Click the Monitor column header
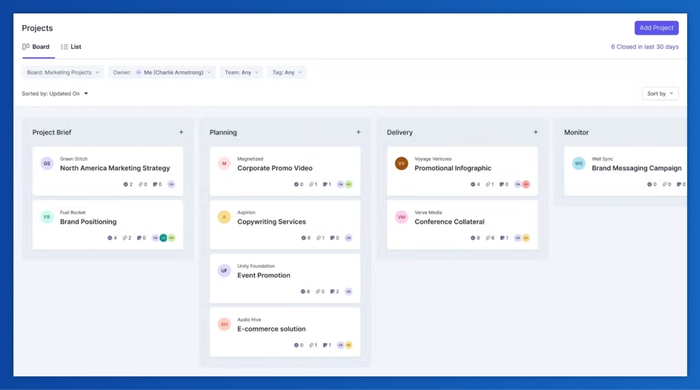The height and width of the screenshot is (390, 700). tap(576, 133)
